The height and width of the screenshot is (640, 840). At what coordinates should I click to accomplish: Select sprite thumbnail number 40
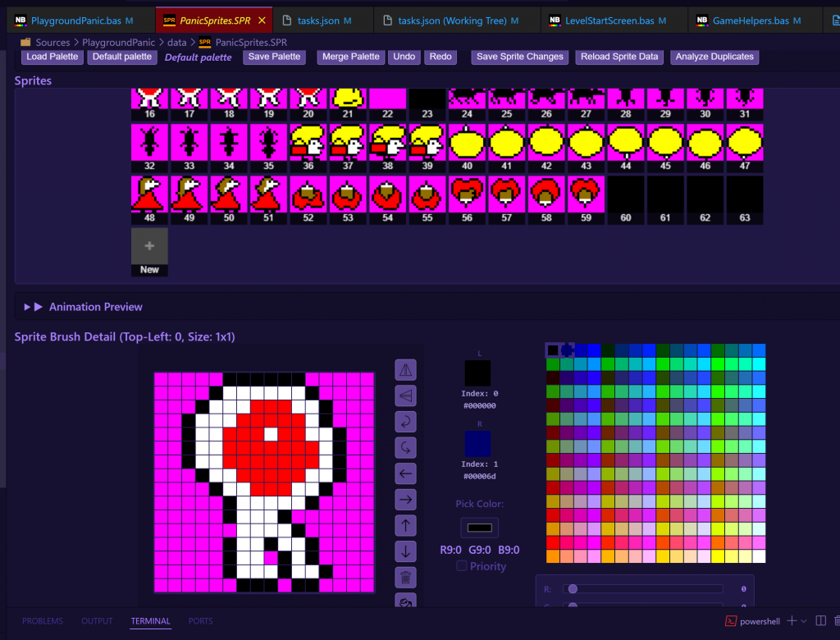point(466,144)
